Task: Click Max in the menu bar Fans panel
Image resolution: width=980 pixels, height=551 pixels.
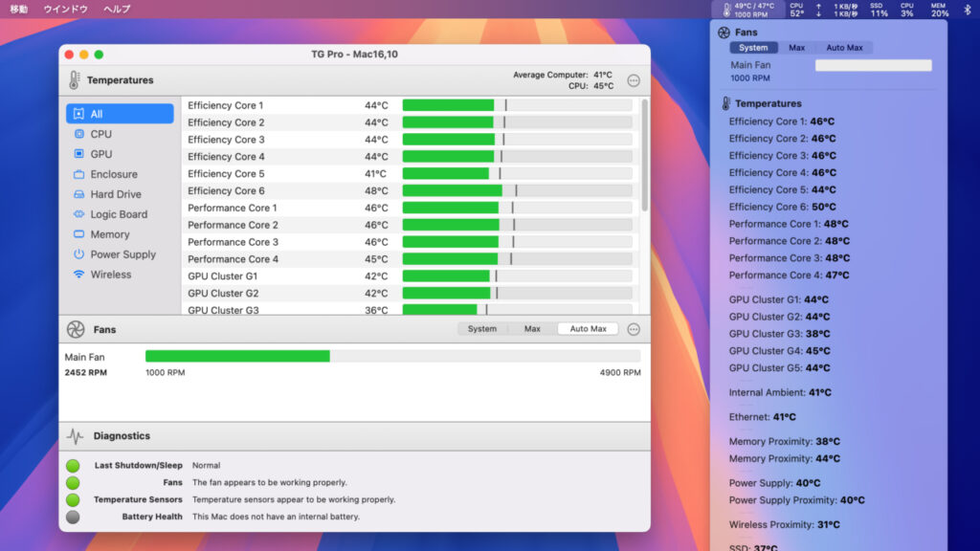Action: (x=798, y=47)
